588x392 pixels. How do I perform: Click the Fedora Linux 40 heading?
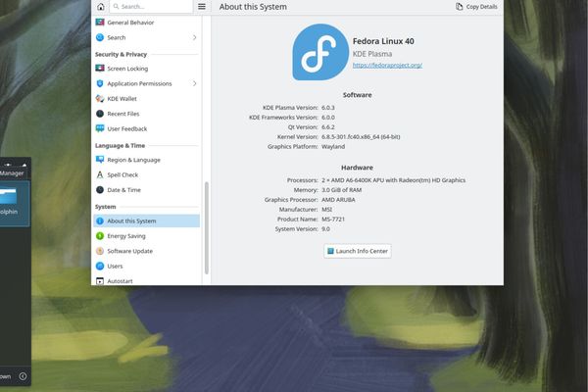pyautogui.click(x=383, y=41)
